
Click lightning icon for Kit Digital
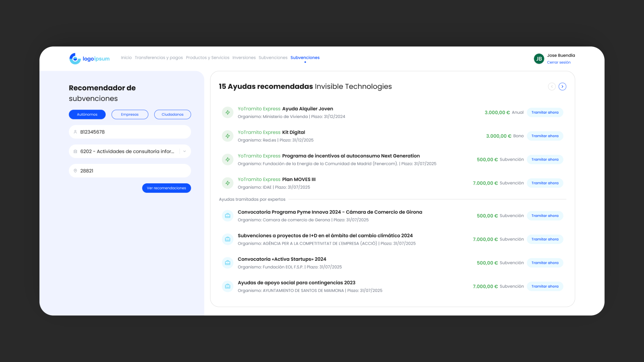pos(227,136)
